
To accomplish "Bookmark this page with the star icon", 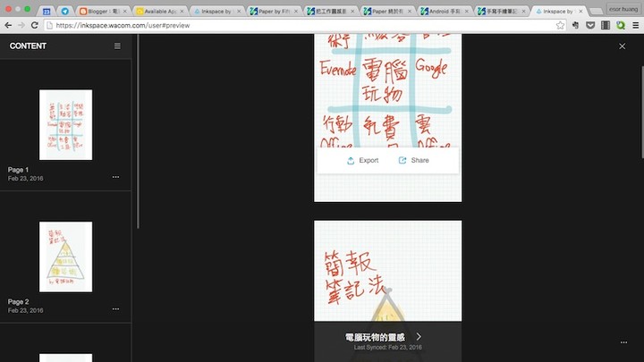I will coord(561,26).
